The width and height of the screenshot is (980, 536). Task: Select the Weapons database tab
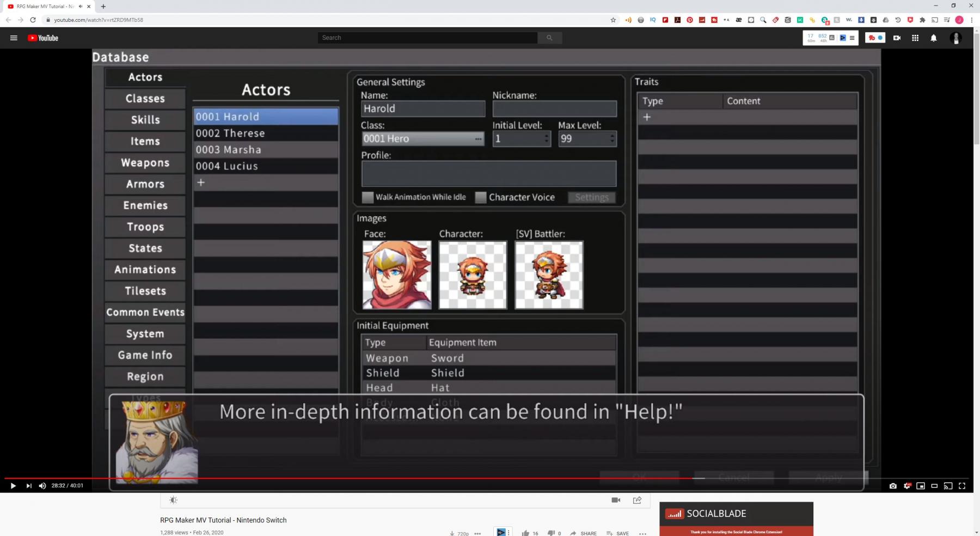tap(145, 163)
